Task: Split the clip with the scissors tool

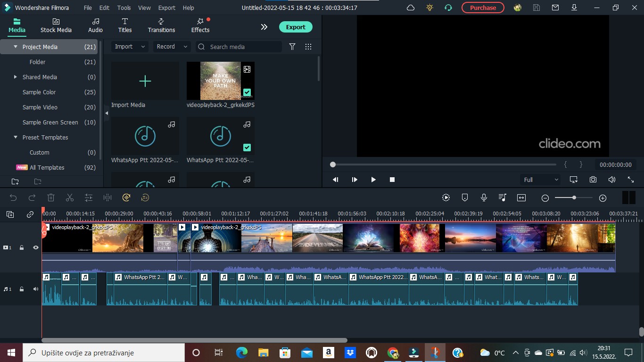Action: pyautogui.click(x=70, y=198)
